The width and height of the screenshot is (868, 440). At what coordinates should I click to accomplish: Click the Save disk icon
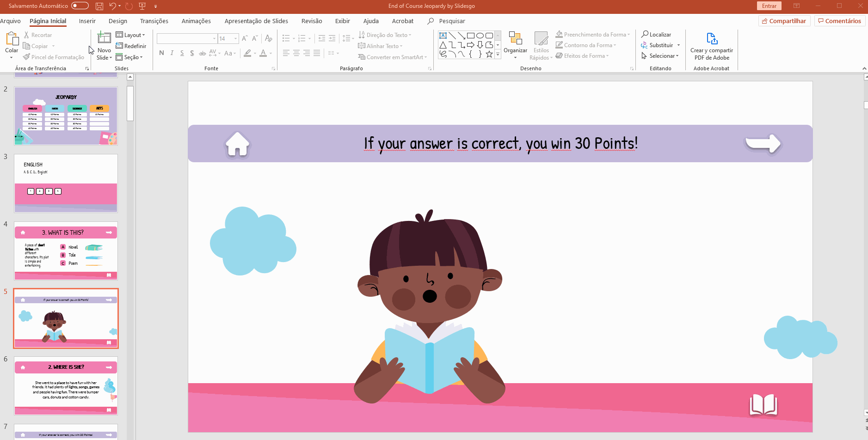[x=99, y=6]
